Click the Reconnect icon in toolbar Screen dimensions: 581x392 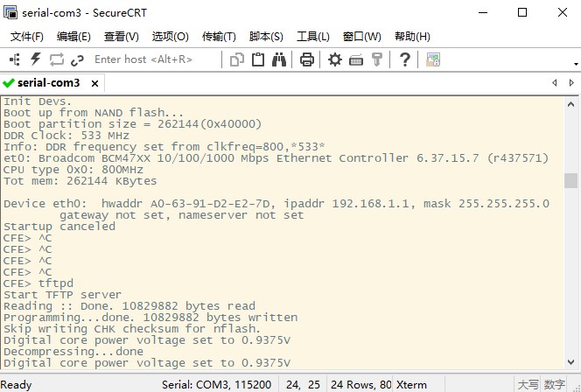click(x=57, y=59)
